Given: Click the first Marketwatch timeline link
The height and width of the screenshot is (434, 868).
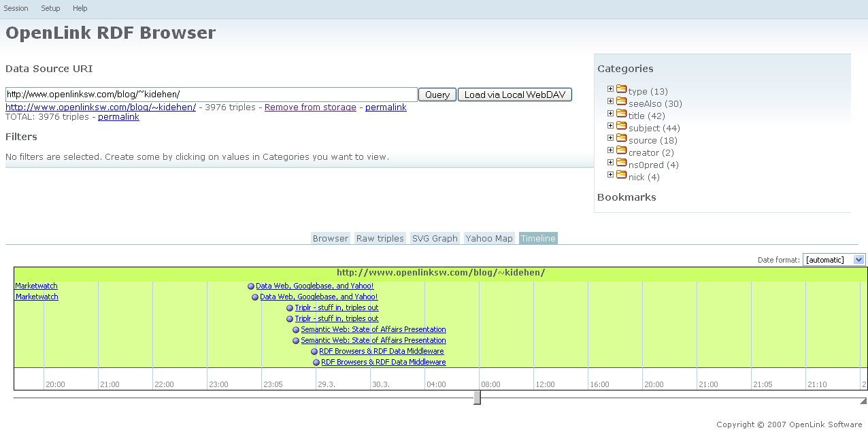Looking at the screenshot, I should point(37,286).
